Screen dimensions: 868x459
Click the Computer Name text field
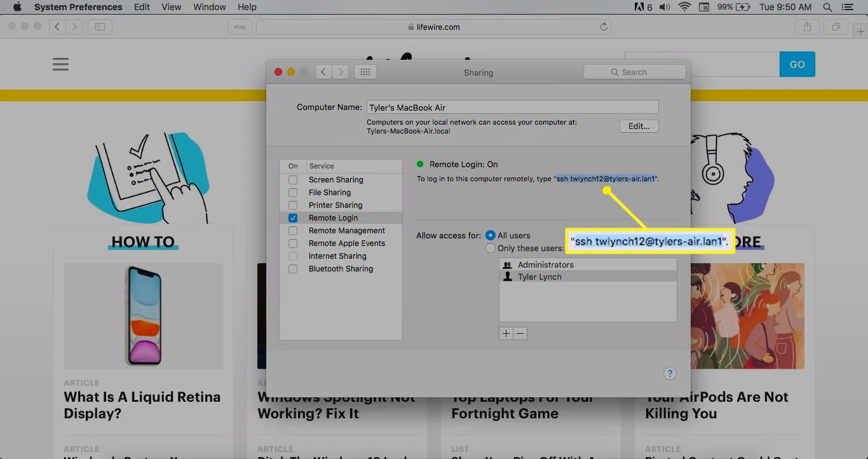[512, 107]
